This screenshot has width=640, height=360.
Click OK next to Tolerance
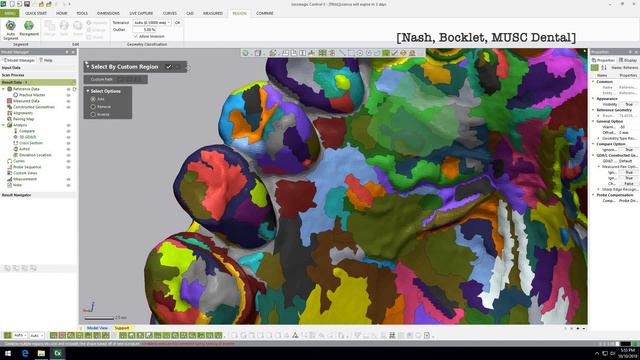(x=178, y=22)
